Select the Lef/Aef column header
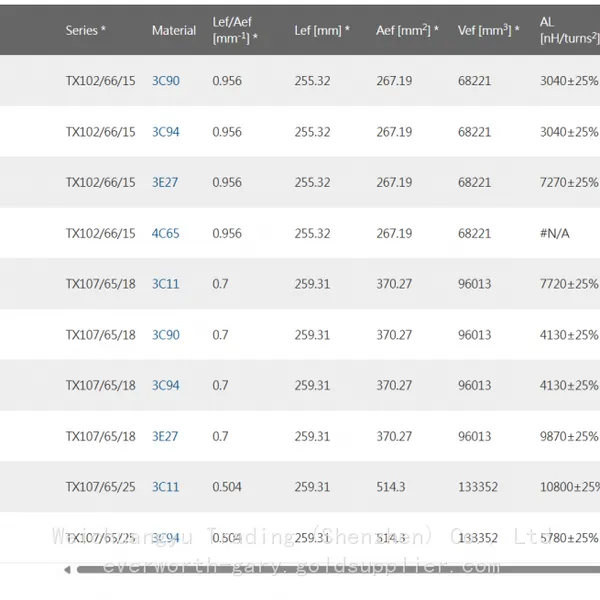The image size is (600, 600). pos(235,30)
